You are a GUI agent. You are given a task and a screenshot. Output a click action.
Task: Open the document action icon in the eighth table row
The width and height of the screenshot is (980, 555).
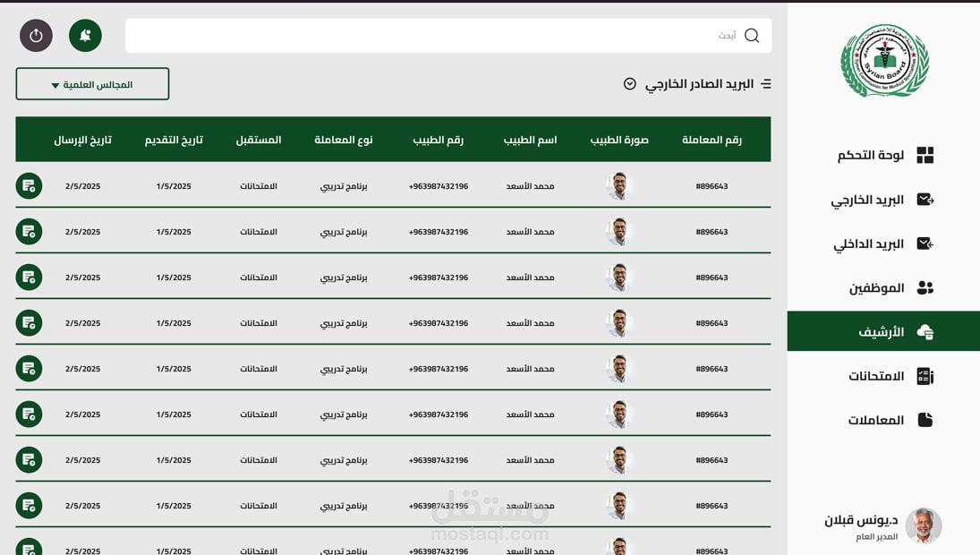29,505
